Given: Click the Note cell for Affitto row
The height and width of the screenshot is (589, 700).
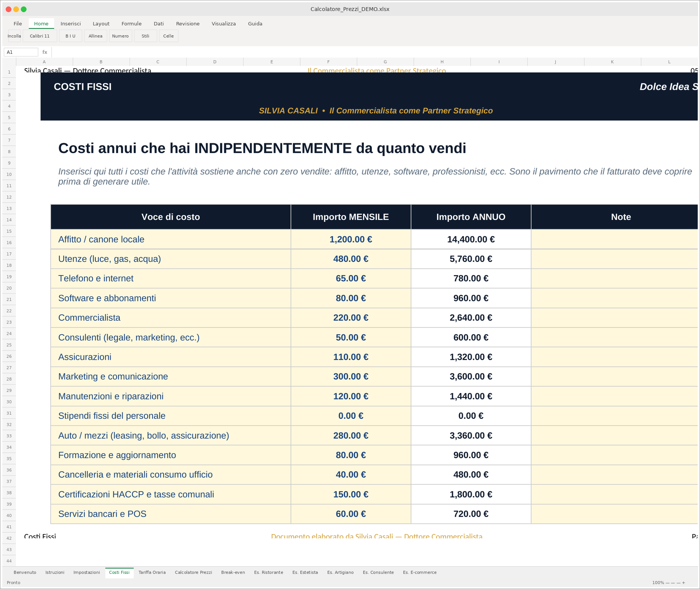Looking at the screenshot, I should click(614, 239).
